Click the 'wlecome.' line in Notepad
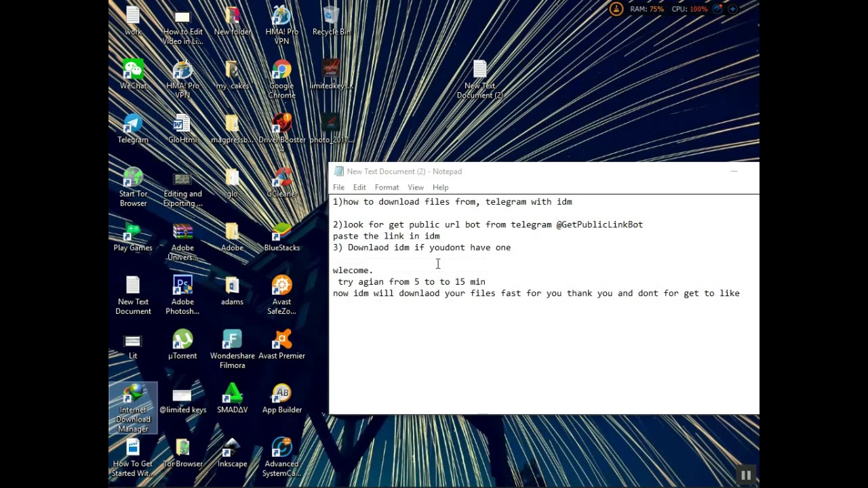 tap(353, 270)
